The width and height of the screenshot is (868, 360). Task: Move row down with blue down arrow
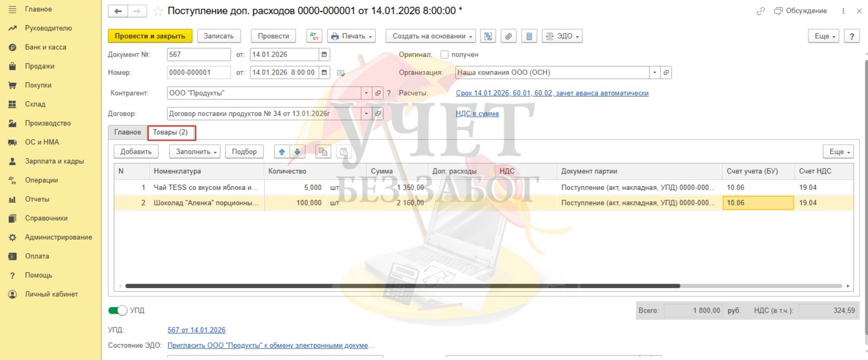tap(297, 151)
